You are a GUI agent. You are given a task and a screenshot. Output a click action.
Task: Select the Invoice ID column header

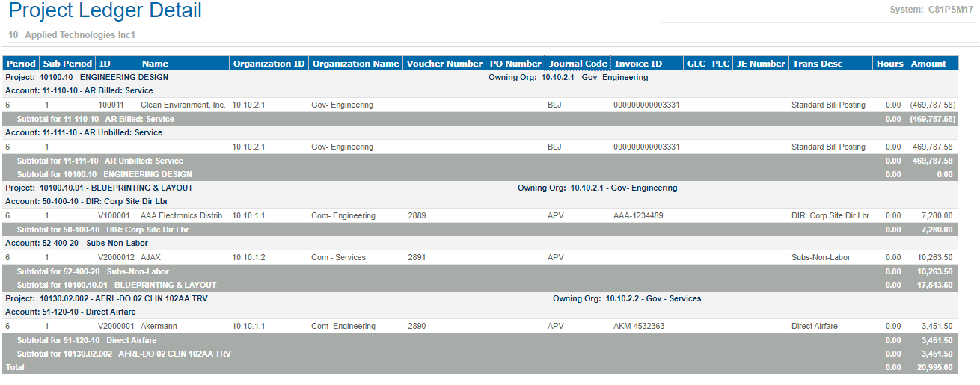(x=638, y=64)
